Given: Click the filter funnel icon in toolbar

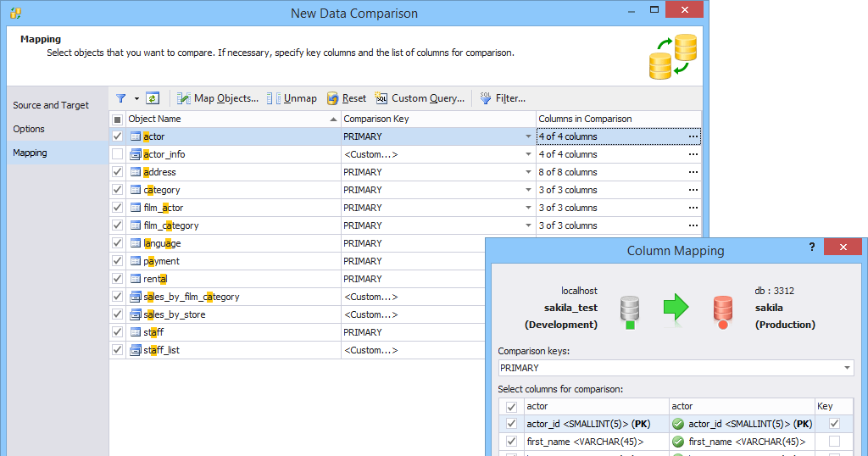Looking at the screenshot, I should click(120, 98).
